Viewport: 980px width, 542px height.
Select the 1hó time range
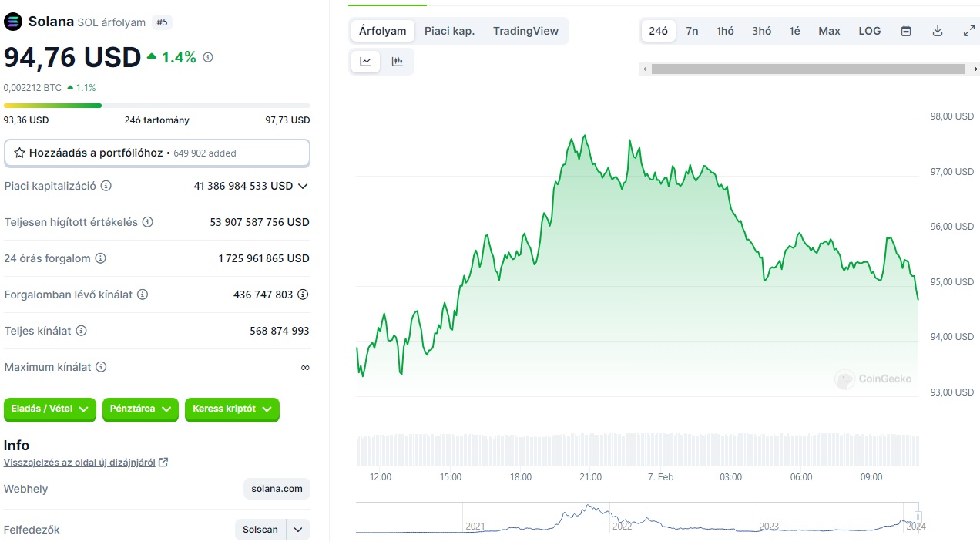725,31
